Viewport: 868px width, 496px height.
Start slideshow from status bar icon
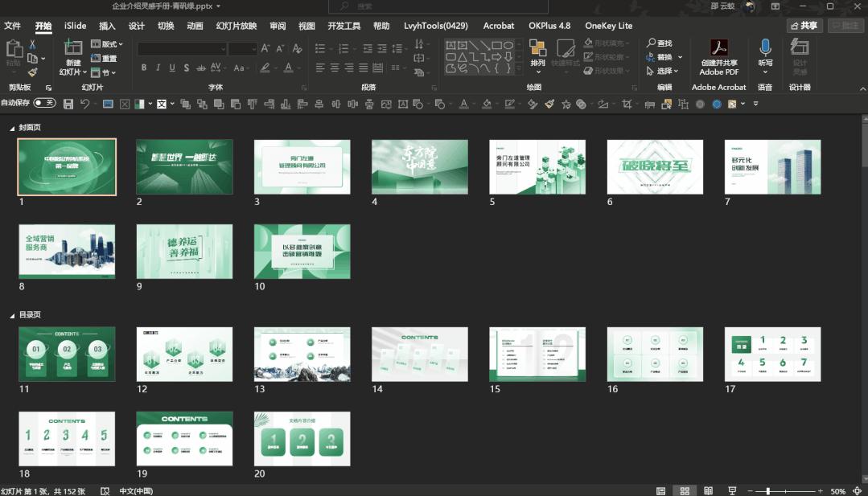coord(732,490)
